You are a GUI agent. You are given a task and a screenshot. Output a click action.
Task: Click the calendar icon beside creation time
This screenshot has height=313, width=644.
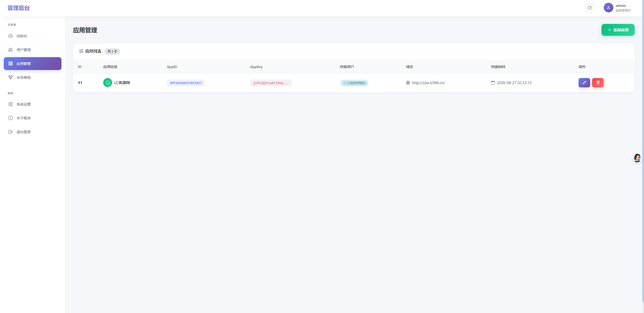click(x=493, y=83)
